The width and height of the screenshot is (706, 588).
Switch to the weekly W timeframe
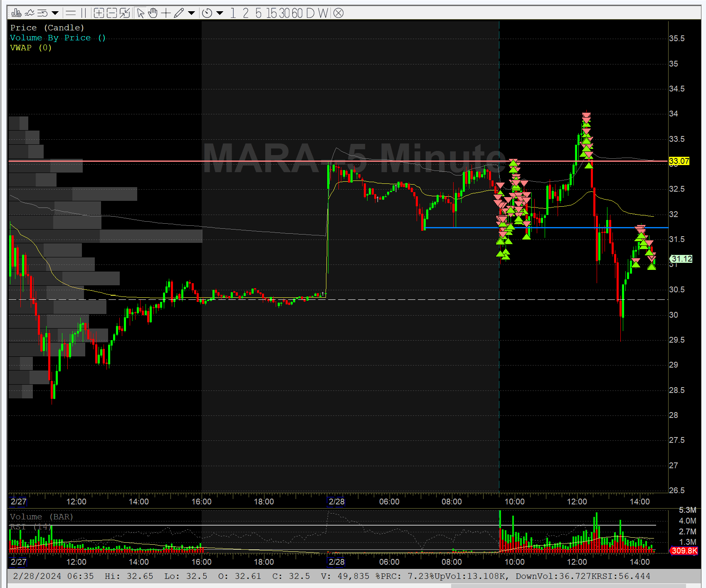[323, 13]
